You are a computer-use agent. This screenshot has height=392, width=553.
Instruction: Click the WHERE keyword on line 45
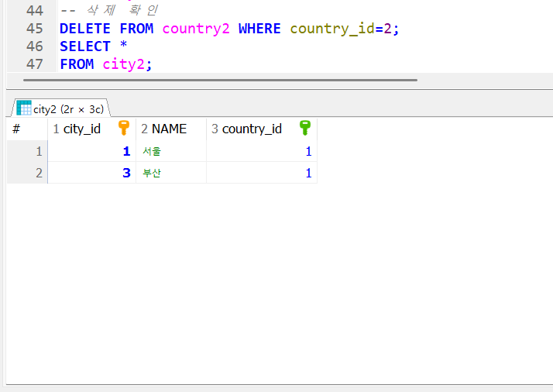259,28
